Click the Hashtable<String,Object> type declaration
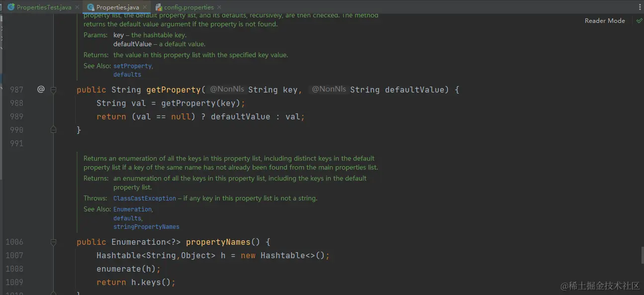 tap(156, 255)
